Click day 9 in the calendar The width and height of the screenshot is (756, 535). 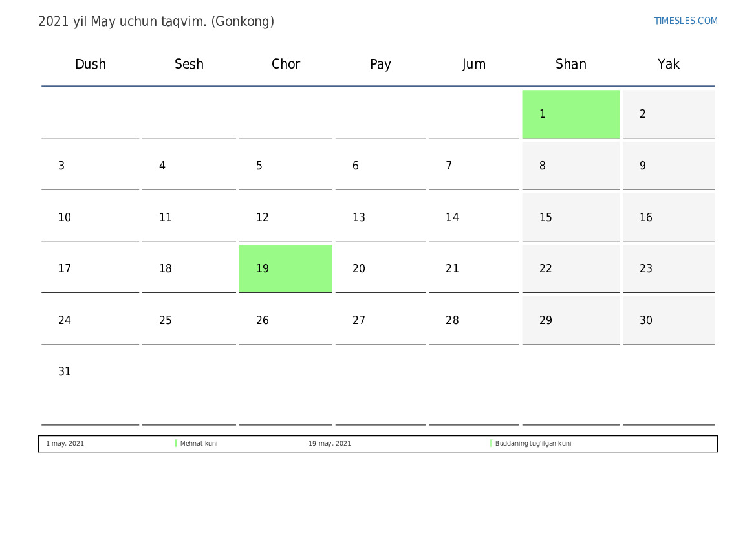point(668,166)
